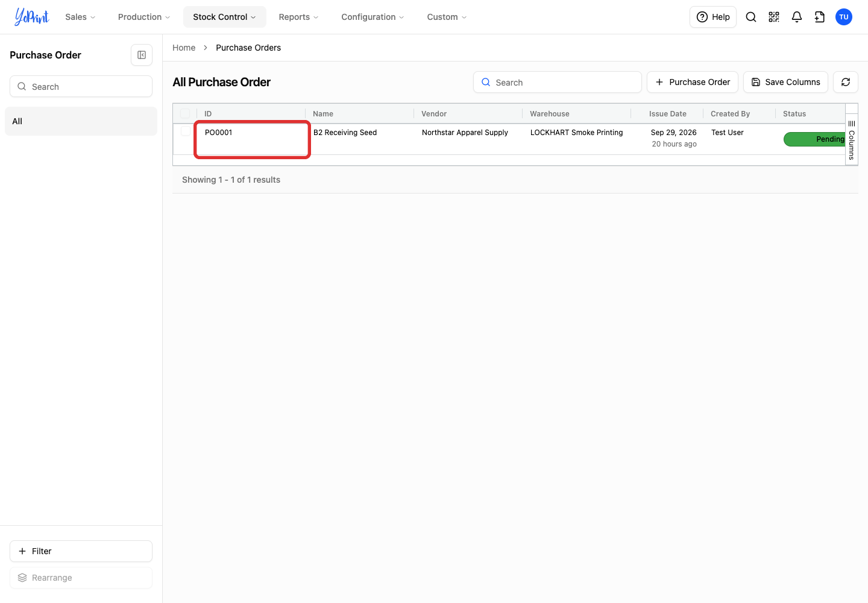
Task: Tick the checkbox for row PO0001
Action: coord(185,131)
